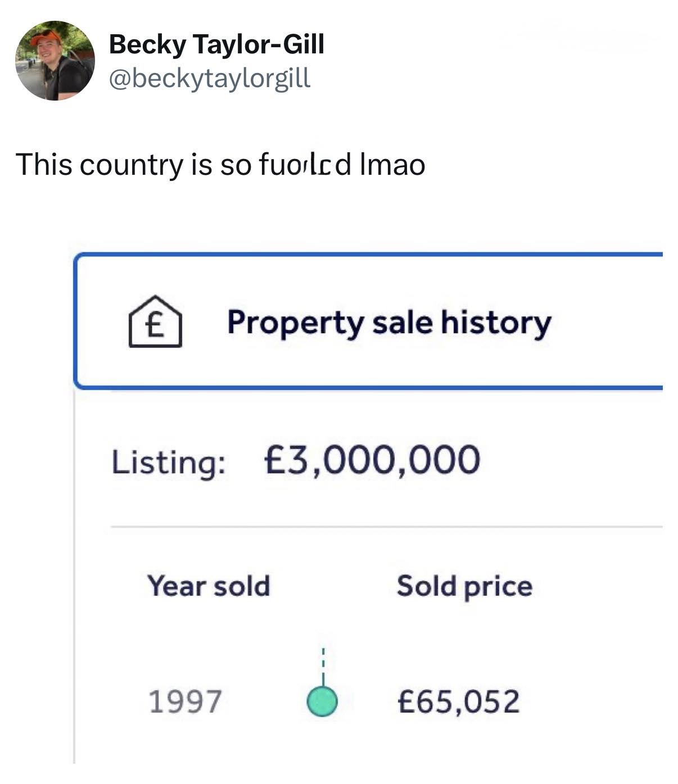The width and height of the screenshot is (678, 784).
Task: Open Becky Taylor-Gill's profile avatar
Action: 55,61
